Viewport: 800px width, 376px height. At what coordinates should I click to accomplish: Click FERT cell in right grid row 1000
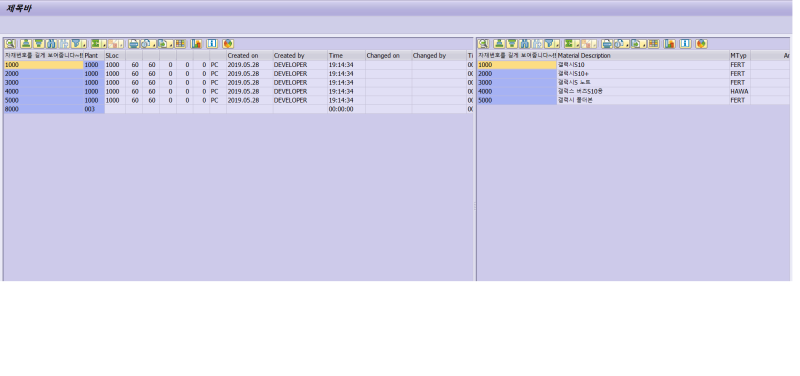(x=739, y=65)
